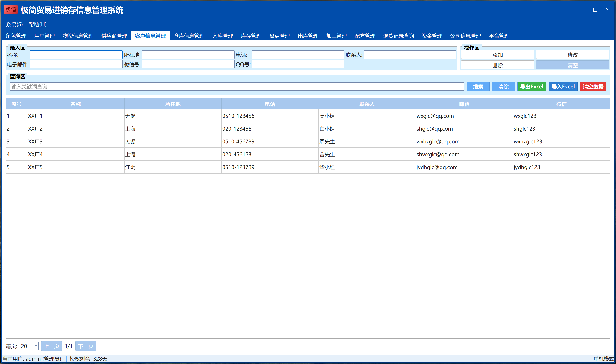
Task: Click the 删除 button
Action: [x=497, y=65]
